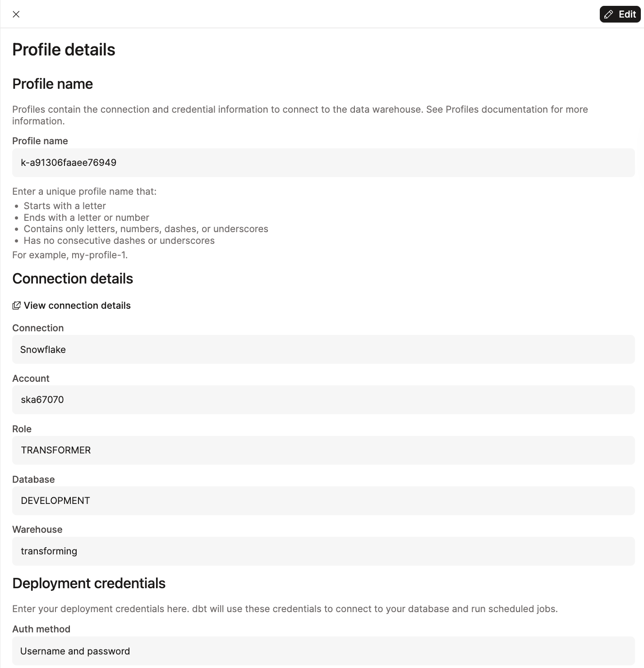The height and width of the screenshot is (668, 644).
Task: Click the Connection details section heading
Action: point(73,279)
